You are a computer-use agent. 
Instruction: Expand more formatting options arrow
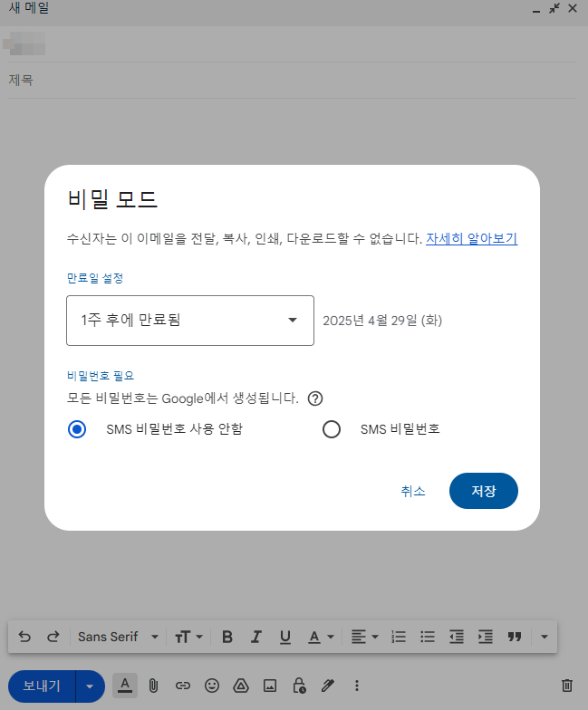click(x=544, y=637)
